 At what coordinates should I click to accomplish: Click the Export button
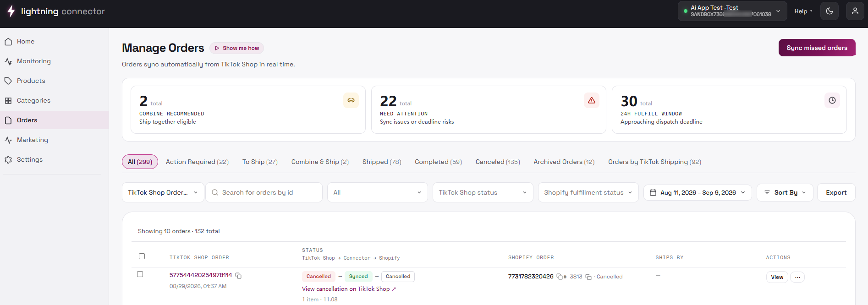click(x=836, y=192)
